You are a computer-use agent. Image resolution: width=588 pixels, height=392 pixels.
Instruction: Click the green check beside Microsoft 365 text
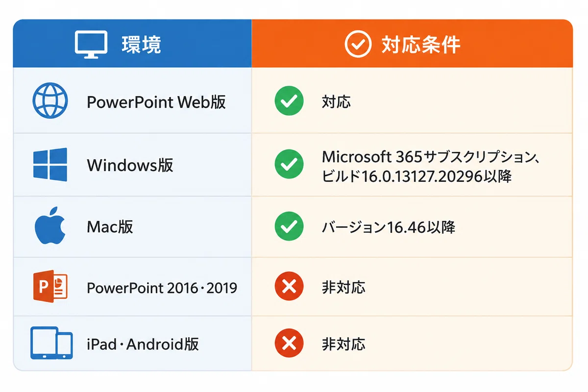(x=289, y=165)
